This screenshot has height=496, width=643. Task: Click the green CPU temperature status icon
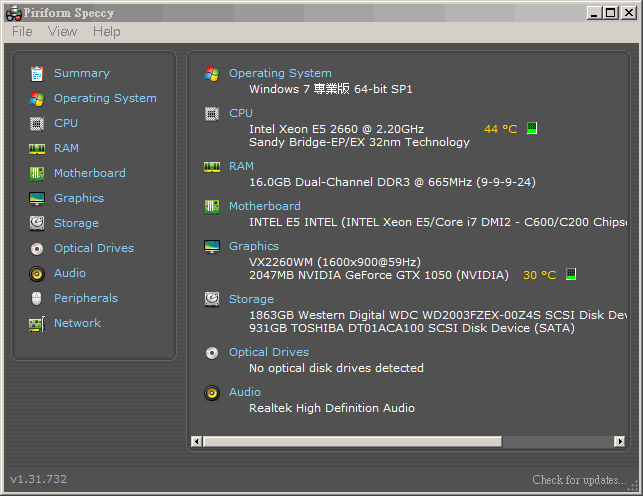532,128
